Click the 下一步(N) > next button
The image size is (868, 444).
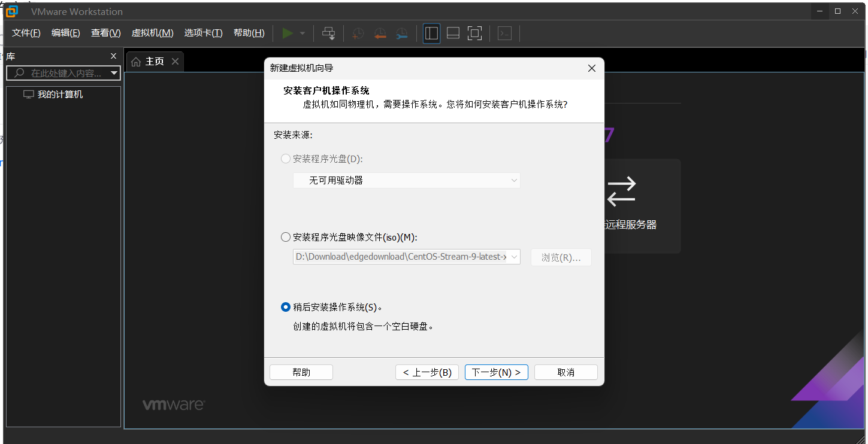pos(497,372)
